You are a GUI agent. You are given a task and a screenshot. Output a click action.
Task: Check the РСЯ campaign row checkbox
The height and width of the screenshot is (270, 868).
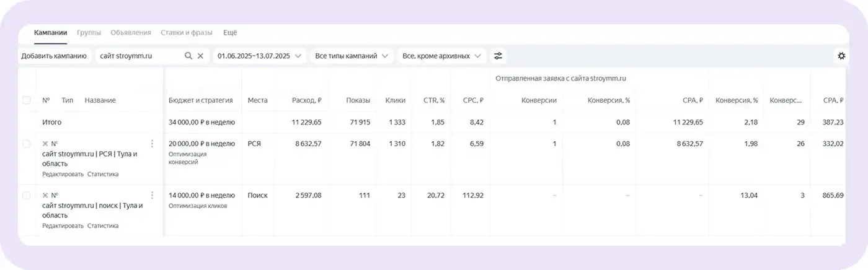(26, 144)
